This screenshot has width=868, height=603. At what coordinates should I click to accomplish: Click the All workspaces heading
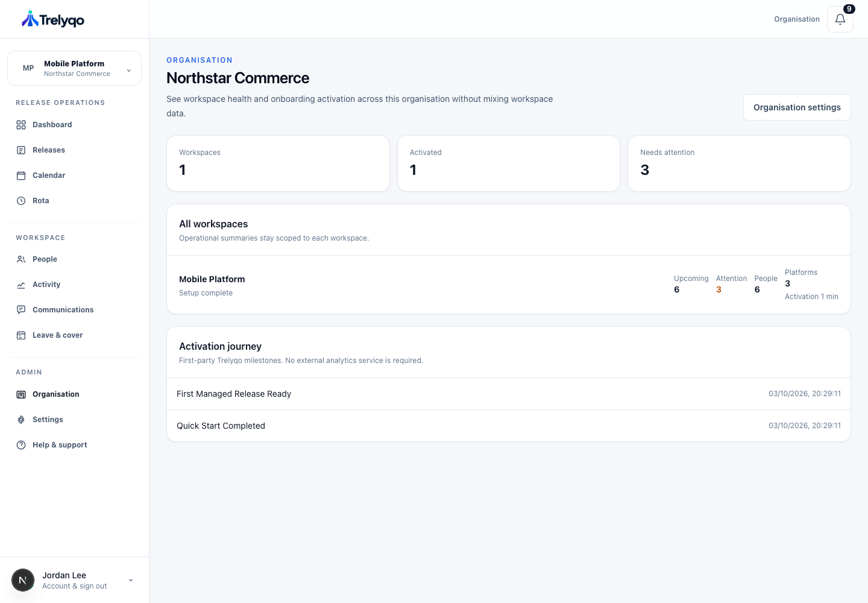coord(213,224)
